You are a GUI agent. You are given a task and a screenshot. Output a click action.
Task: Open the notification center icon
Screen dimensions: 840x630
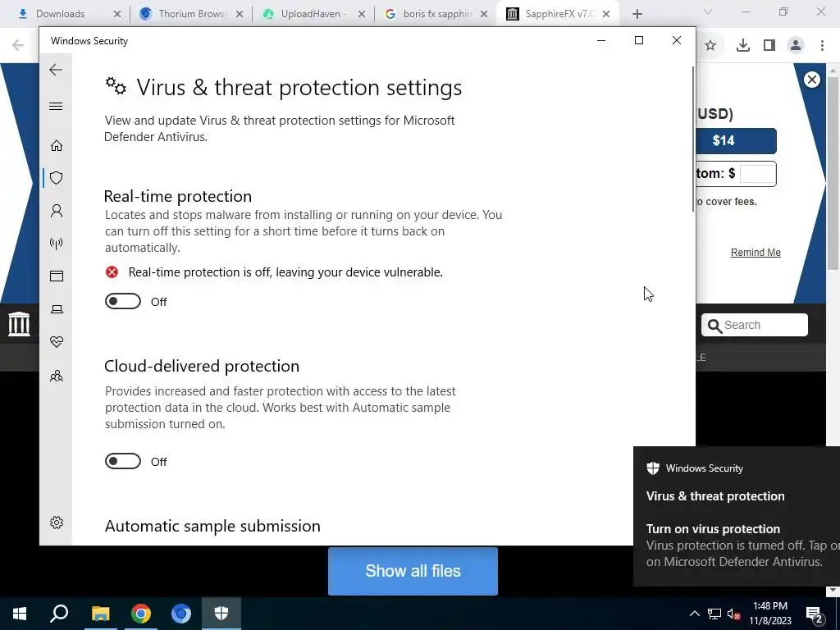[x=815, y=614]
